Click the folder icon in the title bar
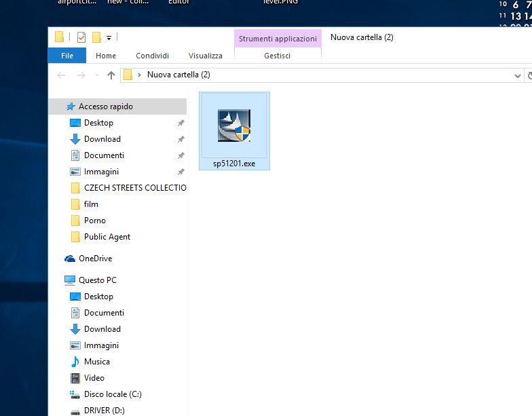 [60, 37]
